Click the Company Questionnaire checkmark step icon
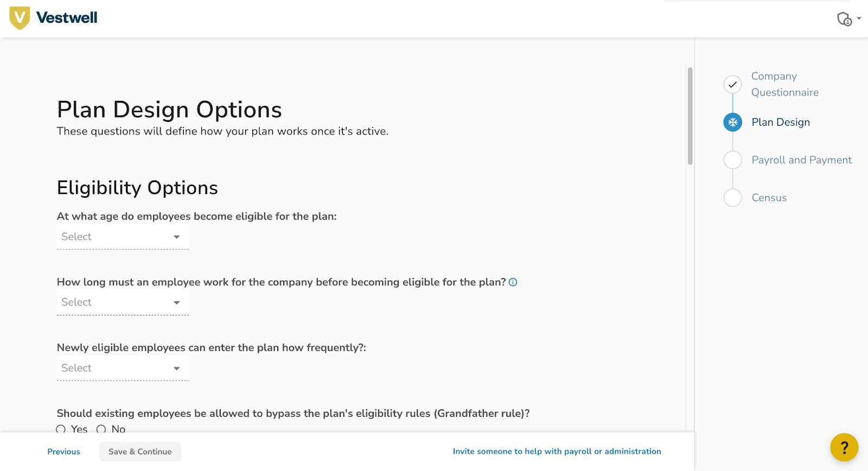The image size is (868, 471). point(733,85)
